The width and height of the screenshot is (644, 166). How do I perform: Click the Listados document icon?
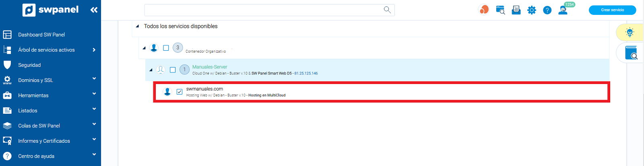tap(7, 111)
